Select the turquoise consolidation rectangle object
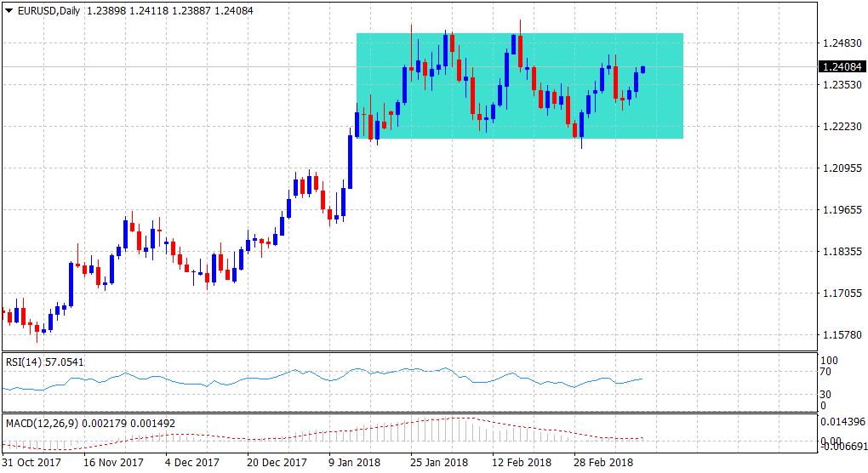 tap(519, 86)
